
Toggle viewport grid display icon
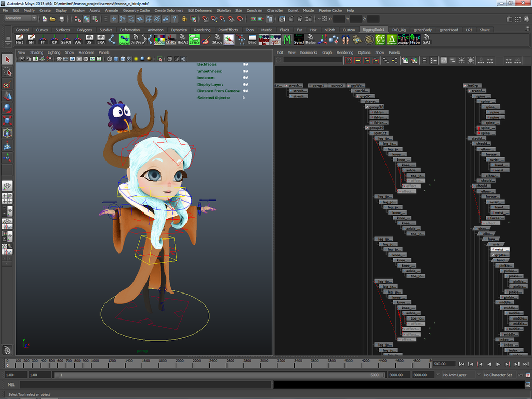pos(59,59)
